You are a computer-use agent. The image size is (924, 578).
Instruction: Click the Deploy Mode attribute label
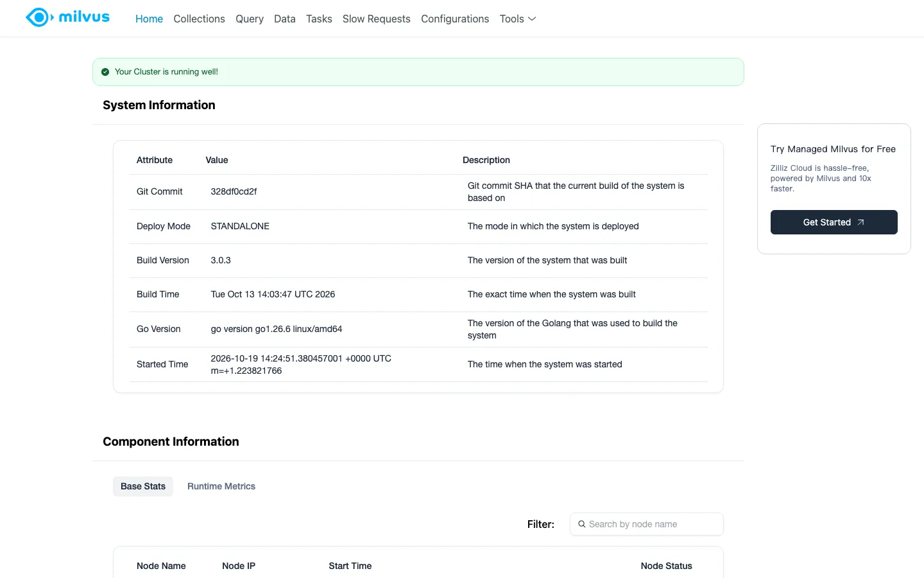point(164,226)
